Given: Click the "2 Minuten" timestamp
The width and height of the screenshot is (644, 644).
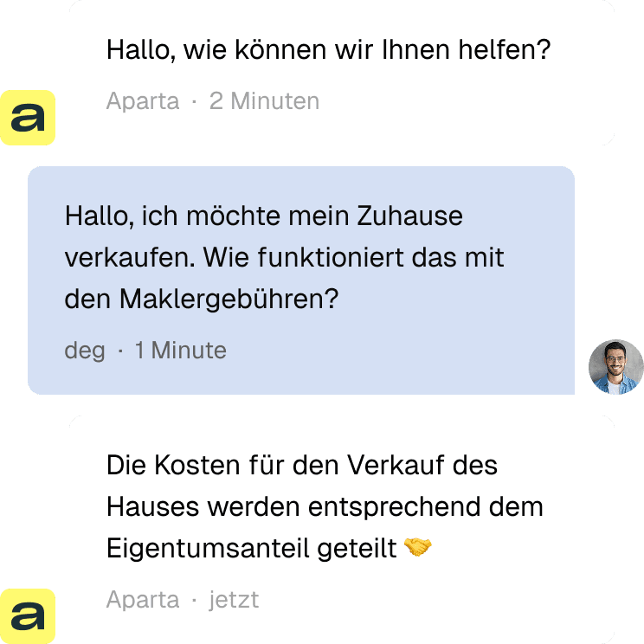Looking at the screenshot, I should tap(264, 101).
